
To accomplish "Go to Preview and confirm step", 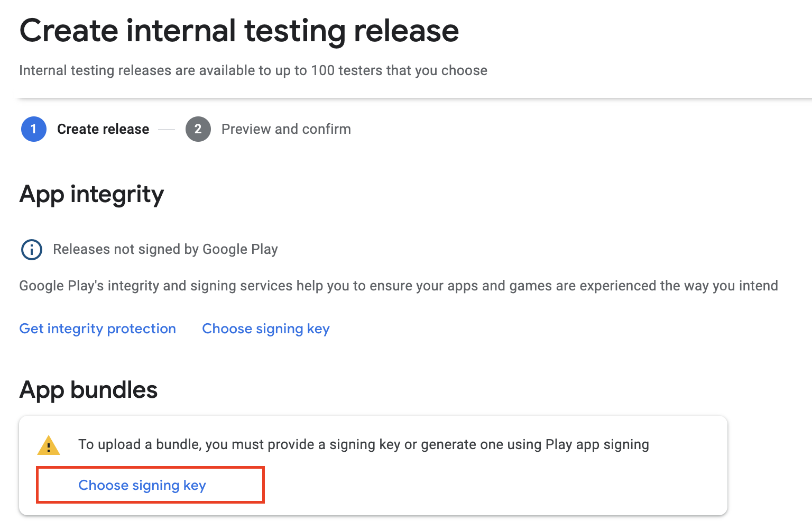I will pyautogui.click(x=286, y=129).
